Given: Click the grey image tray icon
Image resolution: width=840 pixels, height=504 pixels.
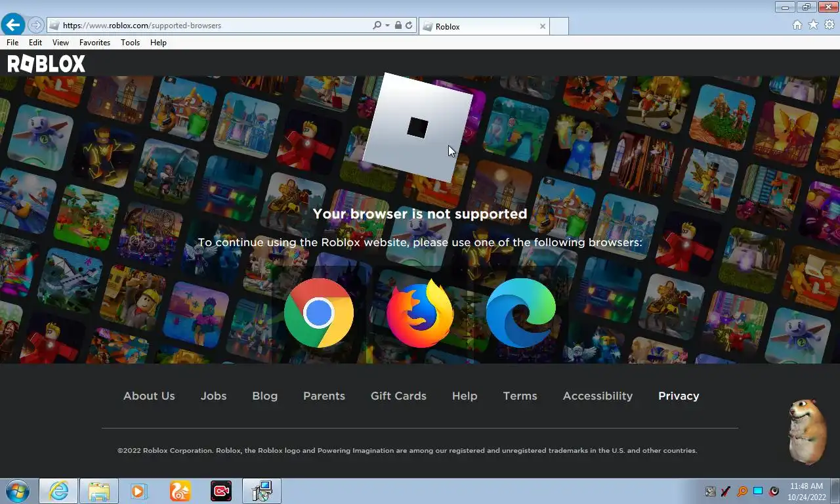Looking at the screenshot, I should 710,492.
